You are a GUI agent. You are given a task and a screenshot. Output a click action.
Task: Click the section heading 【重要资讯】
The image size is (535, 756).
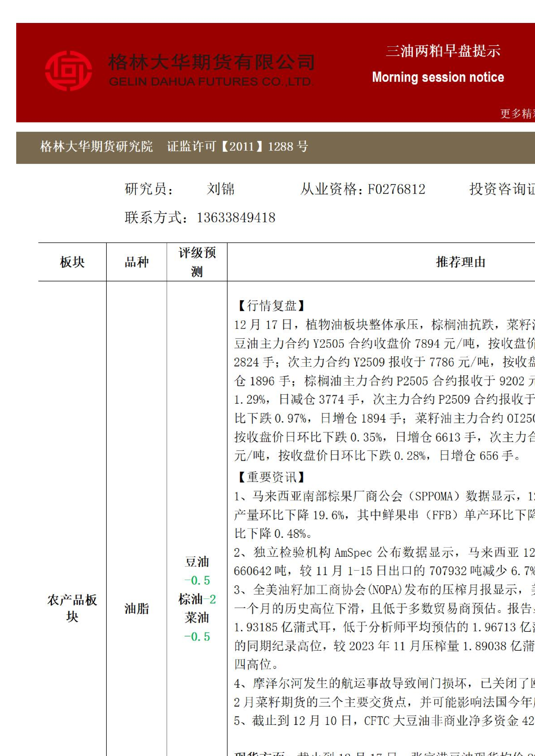tap(272, 477)
